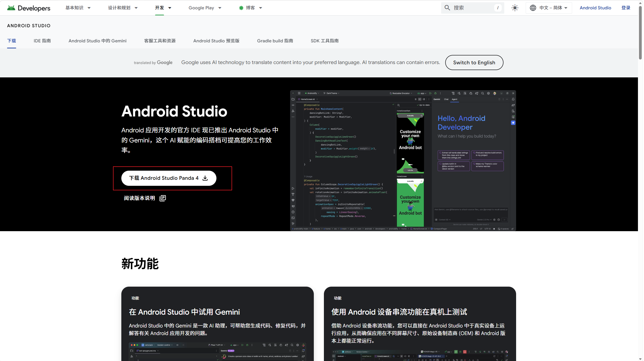Screen dimensions: 644x361
Task: Open the SDK 工具指南 tab
Action: pos(325,41)
